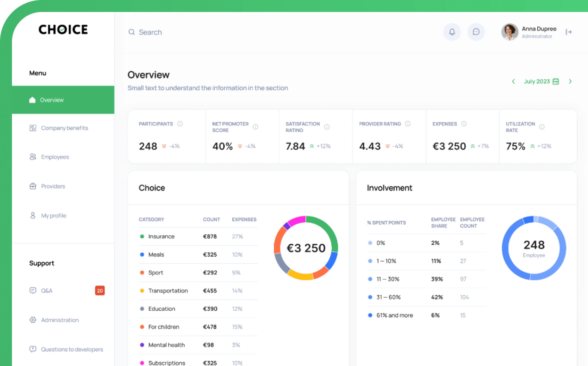Click Anna Dupree's profile avatar

click(x=510, y=32)
